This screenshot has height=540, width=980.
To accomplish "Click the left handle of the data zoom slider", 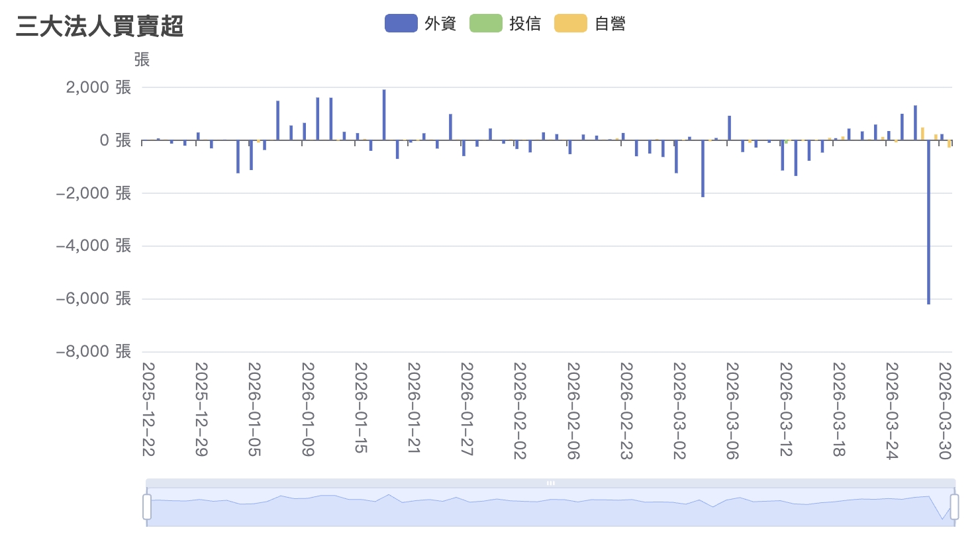I will [147, 507].
